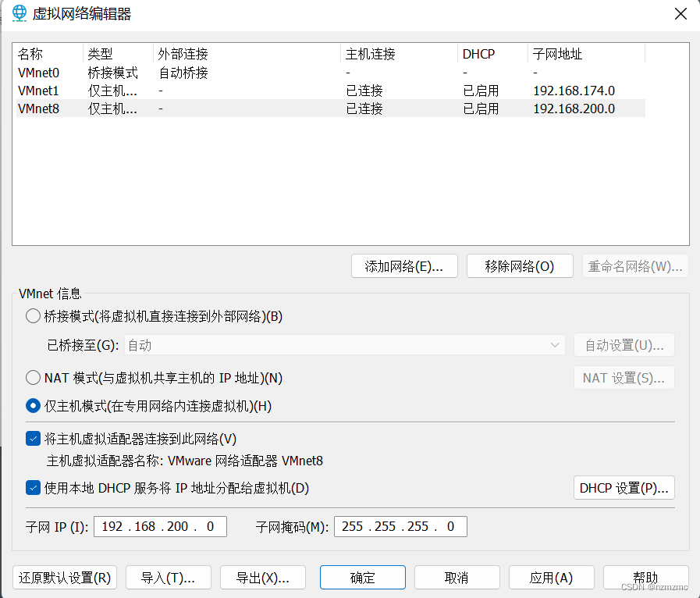Toggle 使用本地 DHCP 服务 checkbox
The width and height of the screenshot is (700, 598).
pos(33,488)
